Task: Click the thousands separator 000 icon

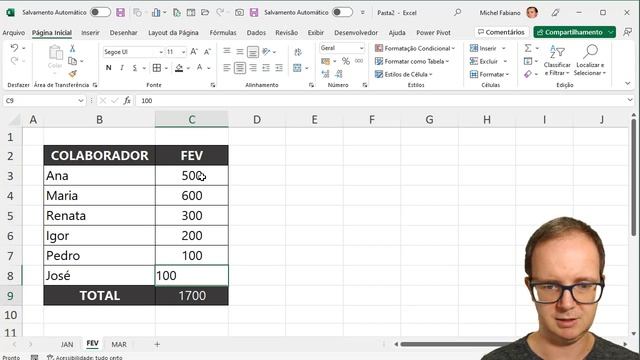Action: (359, 61)
